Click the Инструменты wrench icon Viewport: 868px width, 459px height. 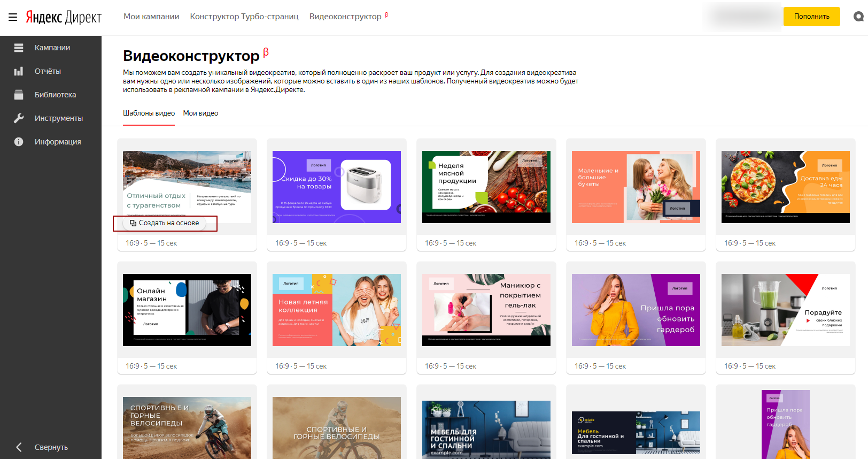(19, 118)
